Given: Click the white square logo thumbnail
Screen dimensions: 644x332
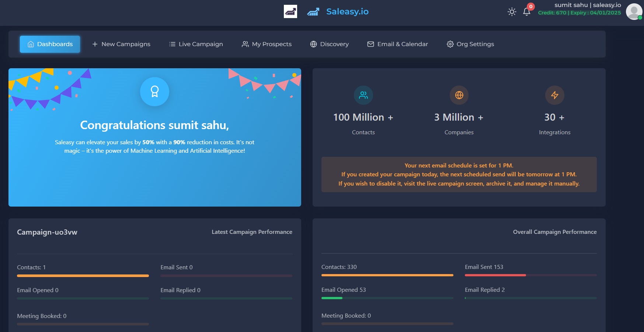Looking at the screenshot, I should [290, 11].
